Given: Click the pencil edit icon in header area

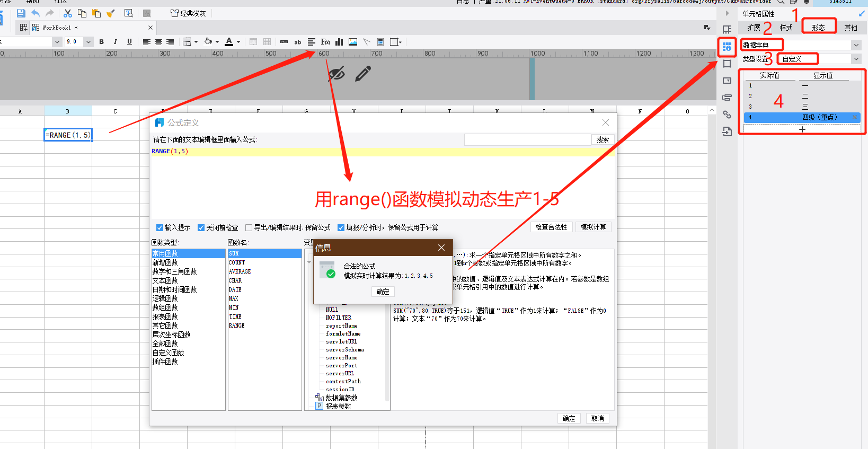Looking at the screenshot, I should tap(363, 74).
